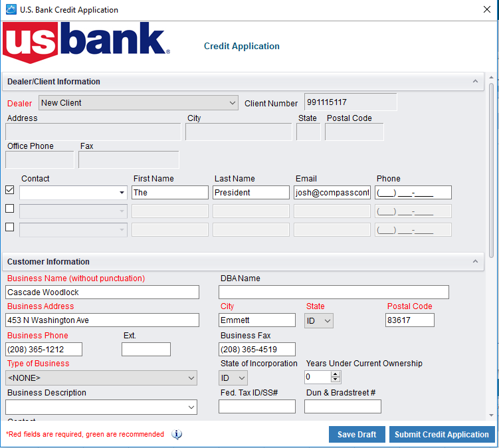Screen dimensions: 499x448
Task: Click the Years Under Current Ownership field
Action: tap(318, 377)
